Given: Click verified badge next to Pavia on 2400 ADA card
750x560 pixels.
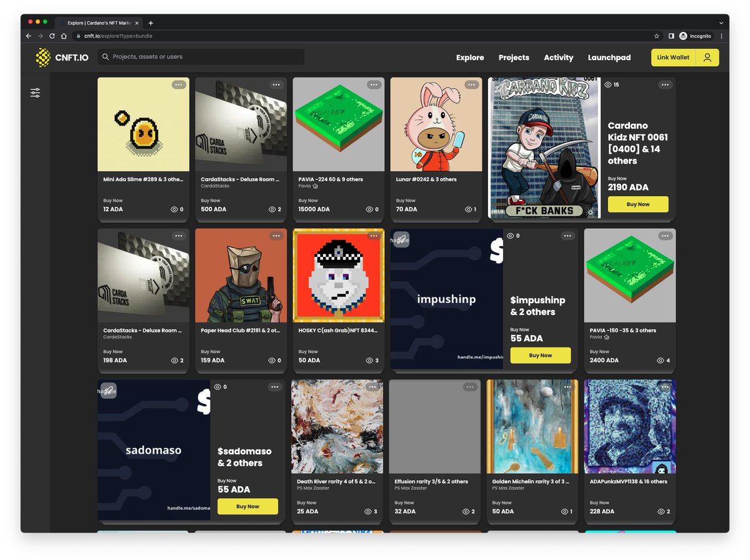Looking at the screenshot, I should pos(606,337).
